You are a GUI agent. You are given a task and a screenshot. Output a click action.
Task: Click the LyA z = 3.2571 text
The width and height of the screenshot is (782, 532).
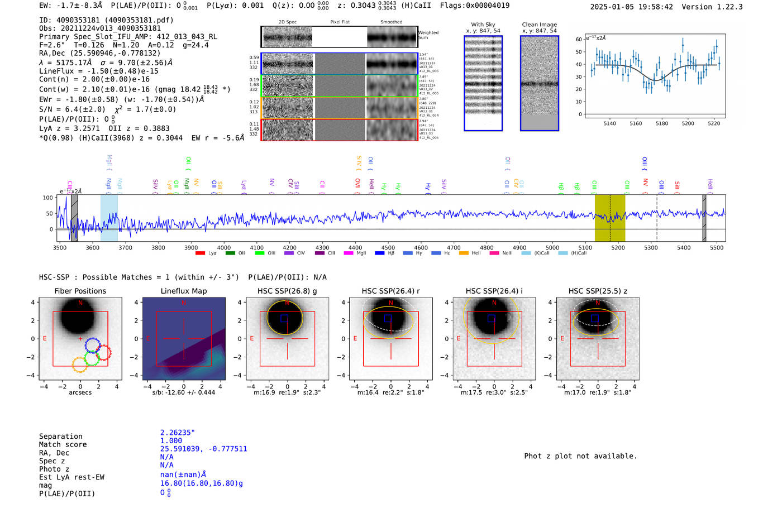[x=69, y=128]
